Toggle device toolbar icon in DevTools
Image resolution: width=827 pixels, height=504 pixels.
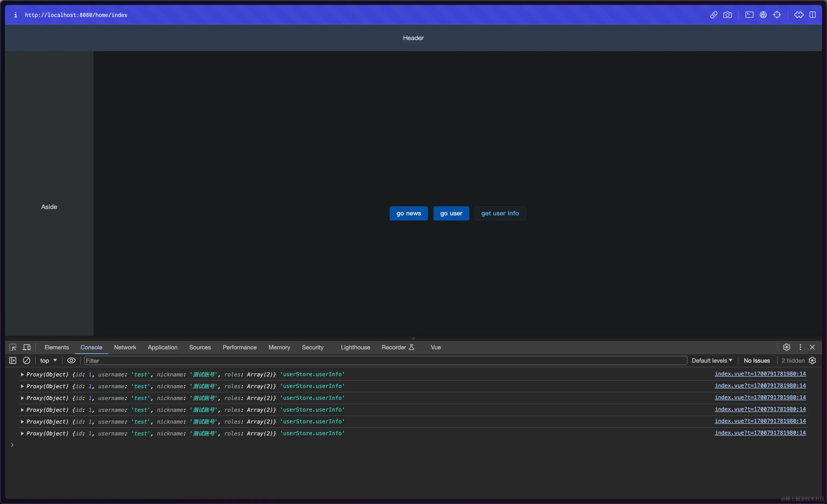point(27,347)
